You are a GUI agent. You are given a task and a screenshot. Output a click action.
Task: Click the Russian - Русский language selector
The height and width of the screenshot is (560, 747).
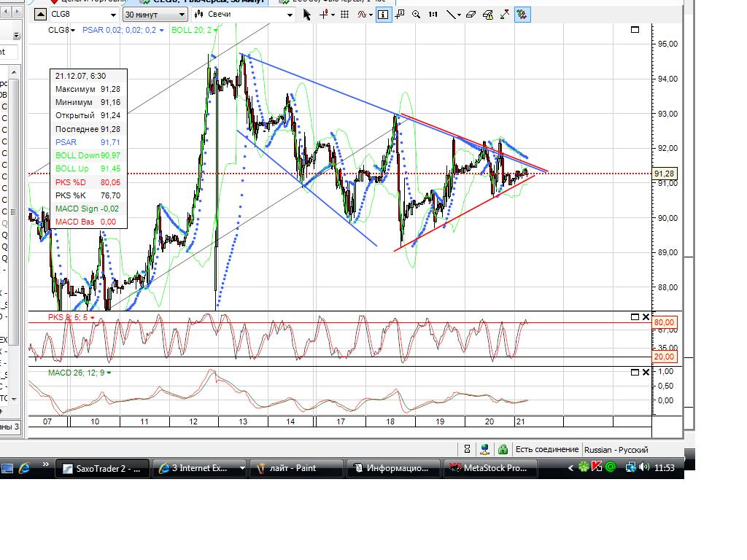[x=616, y=449]
